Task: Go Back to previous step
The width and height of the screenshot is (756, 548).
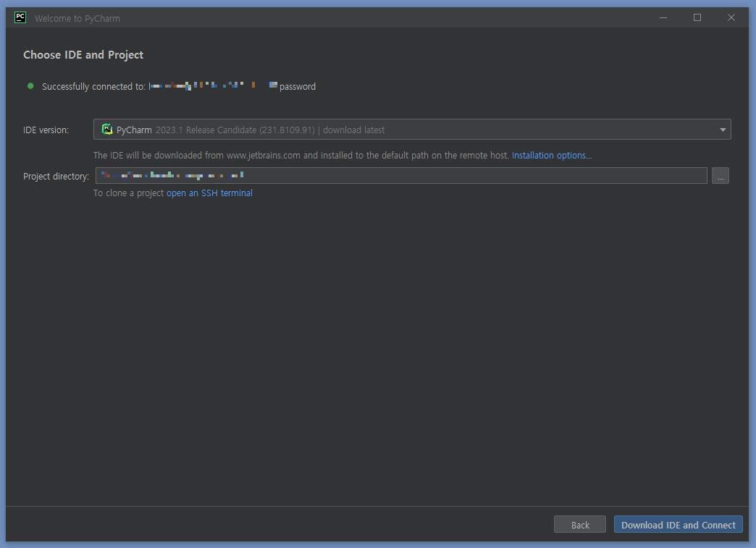Action: (580, 524)
